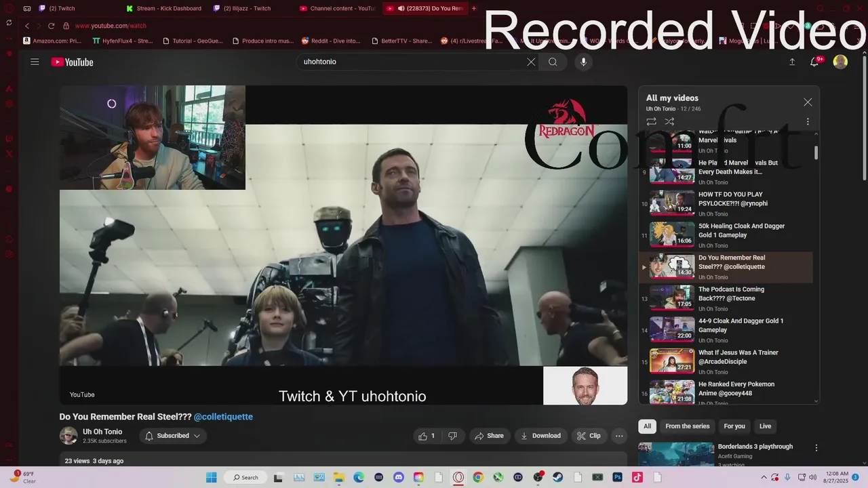Open the weather widget showing 69°F
This screenshot has width=868, height=488.
(23, 477)
